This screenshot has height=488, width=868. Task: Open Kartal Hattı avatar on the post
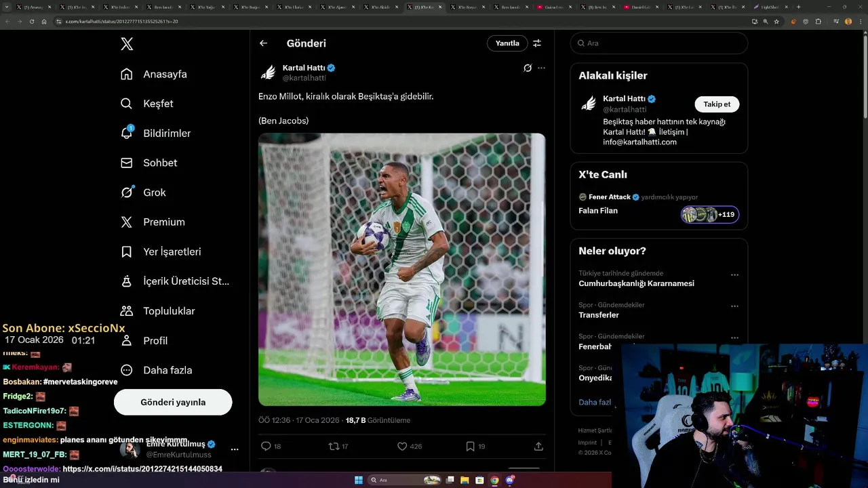(x=269, y=73)
